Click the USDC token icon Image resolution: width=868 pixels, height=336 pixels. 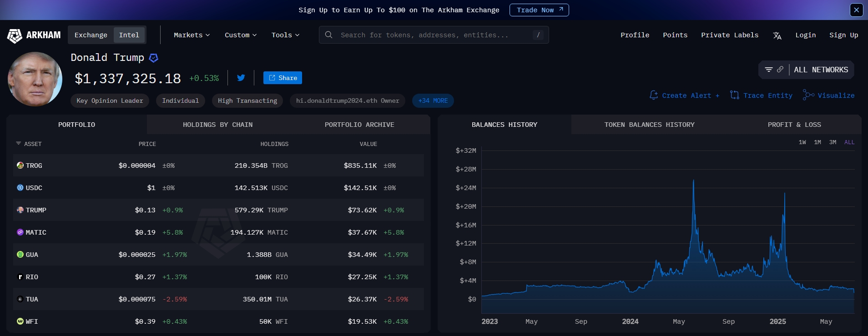(x=20, y=188)
